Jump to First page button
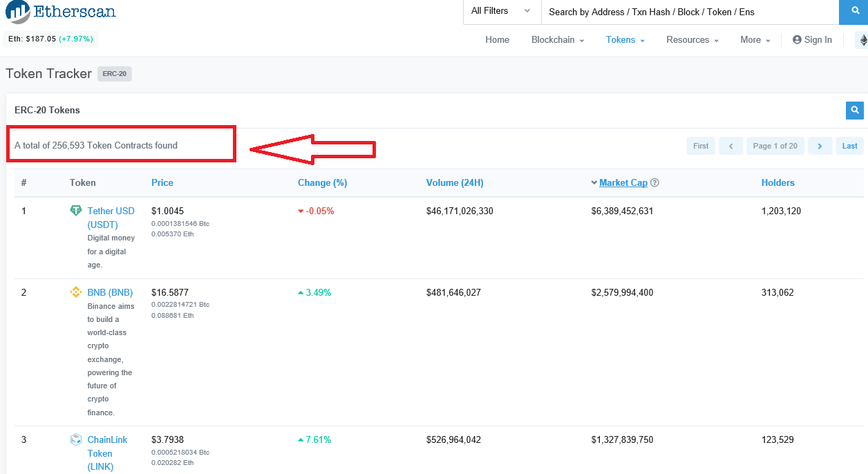868x474 pixels. [x=701, y=146]
